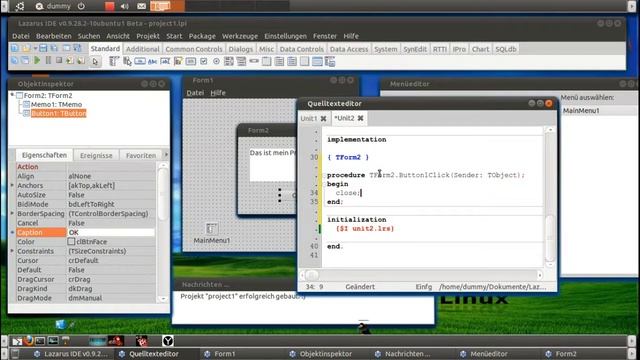
Task: Pick the TComboBox component icon
Action: coord(241,62)
